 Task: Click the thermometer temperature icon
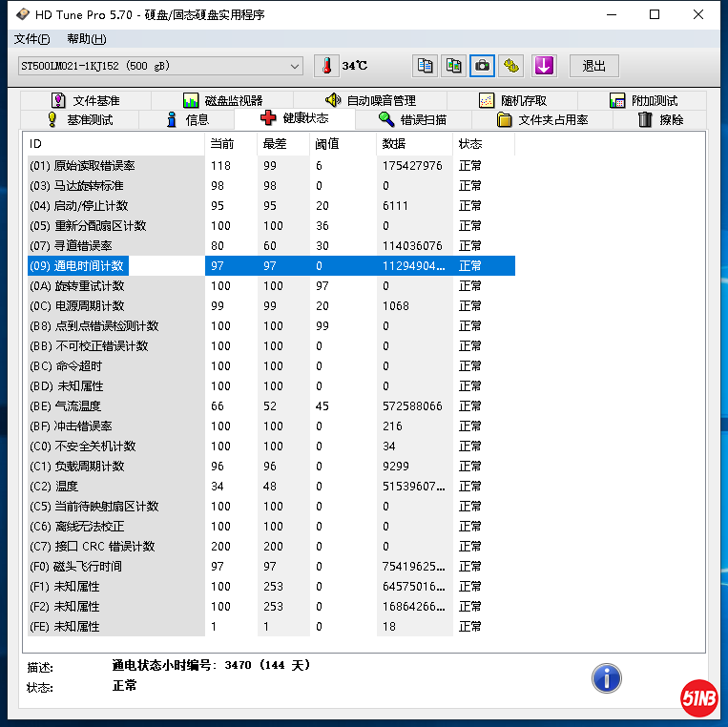(326, 66)
